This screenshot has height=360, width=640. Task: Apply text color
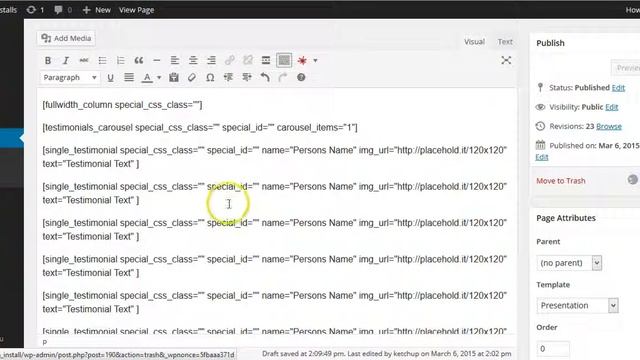tap(147, 78)
